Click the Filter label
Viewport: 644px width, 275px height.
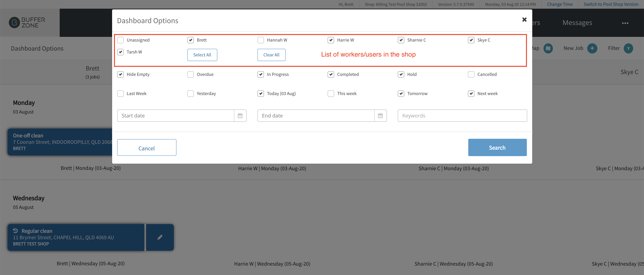pyautogui.click(x=614, y=48)
